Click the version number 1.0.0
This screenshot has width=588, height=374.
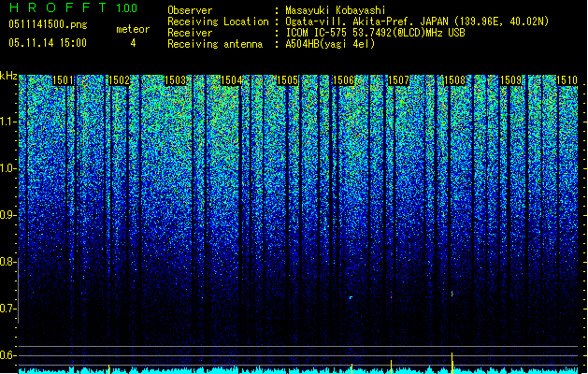click(127, 7)
